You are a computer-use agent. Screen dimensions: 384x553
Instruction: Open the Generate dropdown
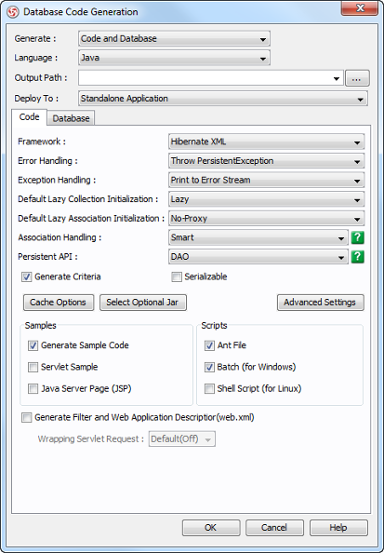174,39
